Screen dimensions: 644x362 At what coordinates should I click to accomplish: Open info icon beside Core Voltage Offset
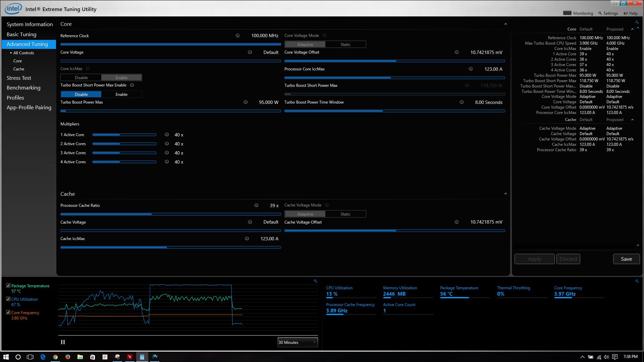coord(457,52)
